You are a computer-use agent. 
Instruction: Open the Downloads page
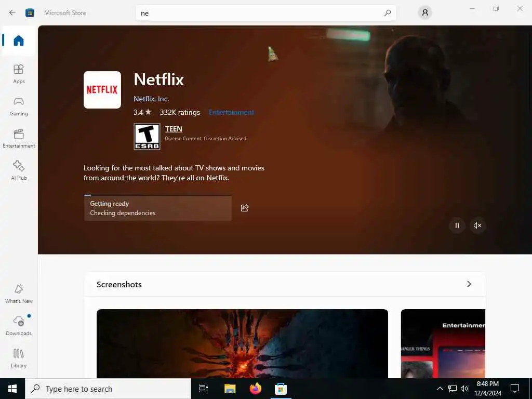click(19, 326)
